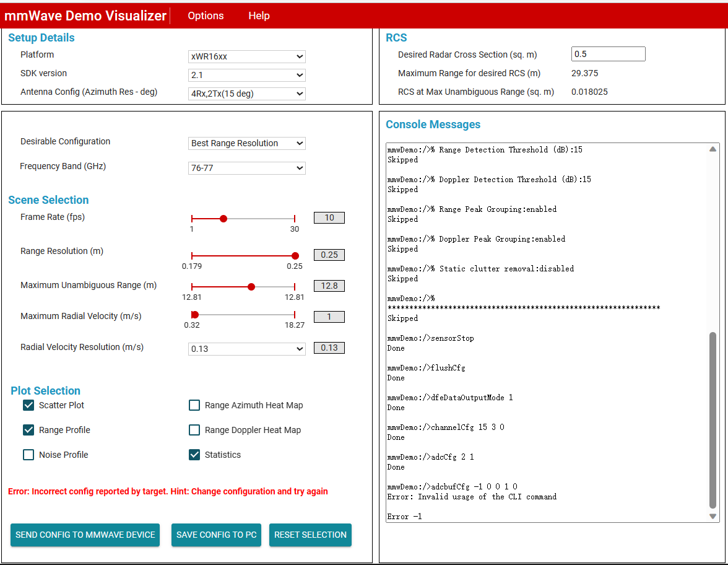The height and width of the screenshot is (565, 728).
Task: Expand the Antenna Config dropdown
Action: [x=246, y=94]
